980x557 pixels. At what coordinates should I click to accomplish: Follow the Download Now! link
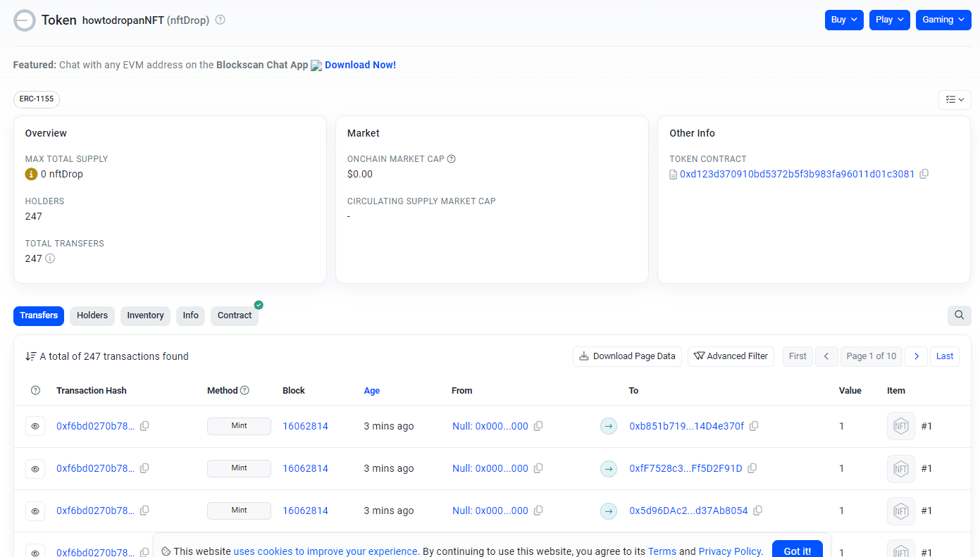360,65
